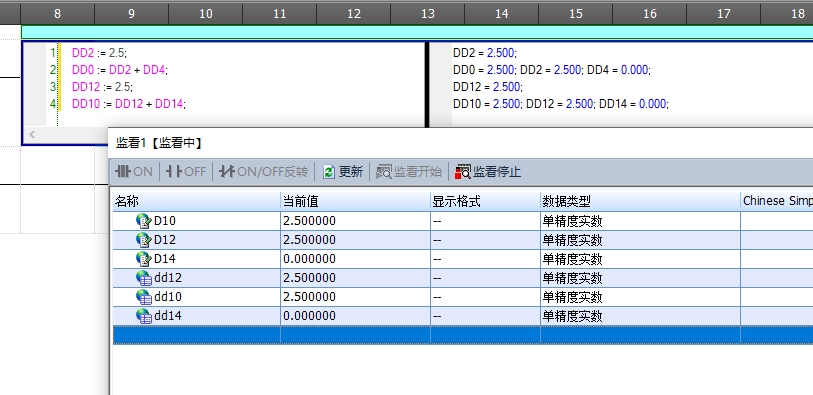Toggle ON/OFF反转 in the watch toolbar
This screenshot has width=813, height=395.
click(263, 172)
